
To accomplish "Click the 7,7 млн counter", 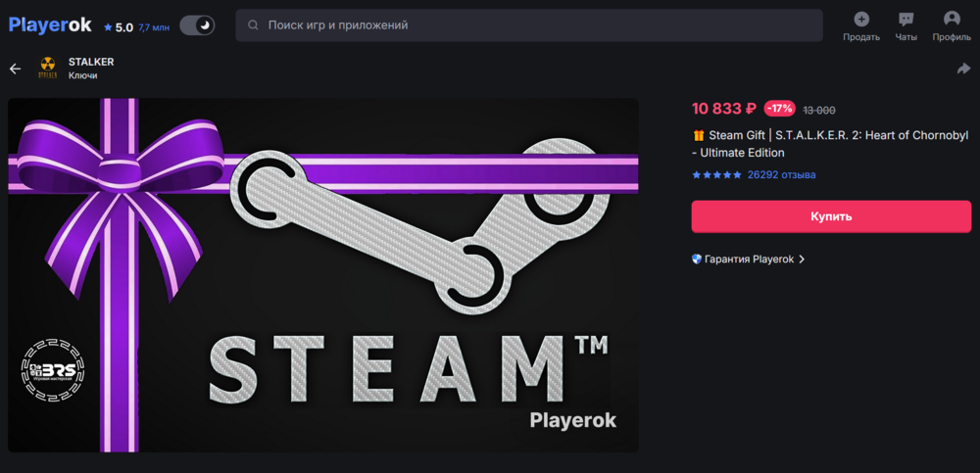I will pyautogui.click(x=154, y=27).
